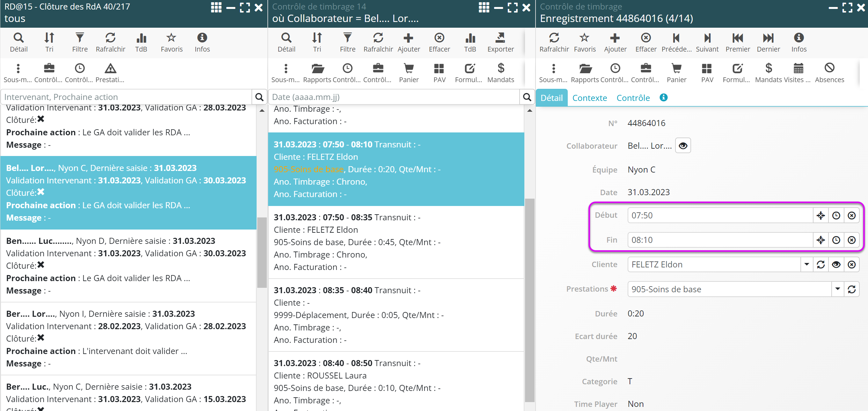Switch to the Contexte tab
The height and width of the screenshot is (411, 868).
[x=589, y=98]
